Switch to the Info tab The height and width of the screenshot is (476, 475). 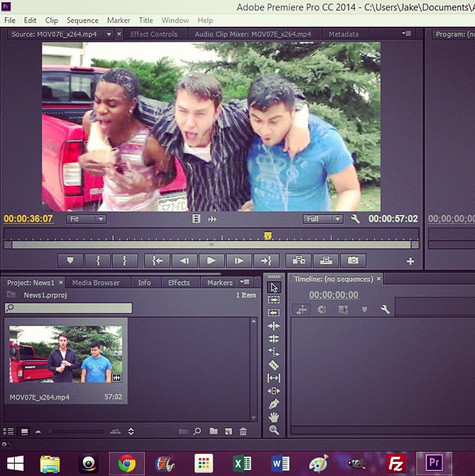[144, 283]
